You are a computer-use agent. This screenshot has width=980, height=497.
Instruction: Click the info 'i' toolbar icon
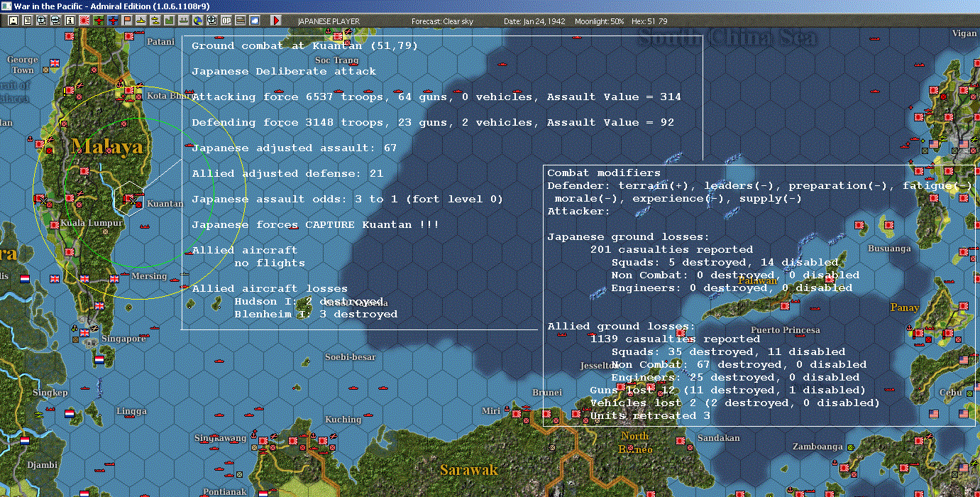click(x=70, y=21)
